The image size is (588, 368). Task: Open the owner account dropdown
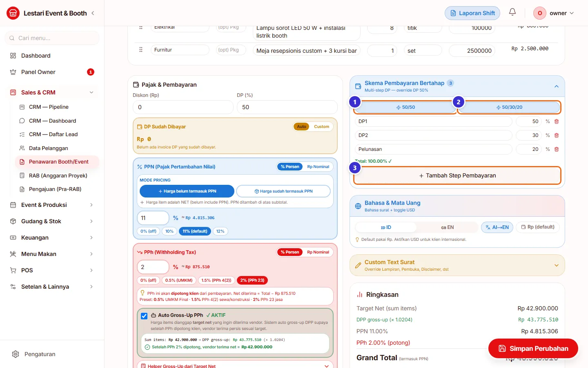point(554,13)
